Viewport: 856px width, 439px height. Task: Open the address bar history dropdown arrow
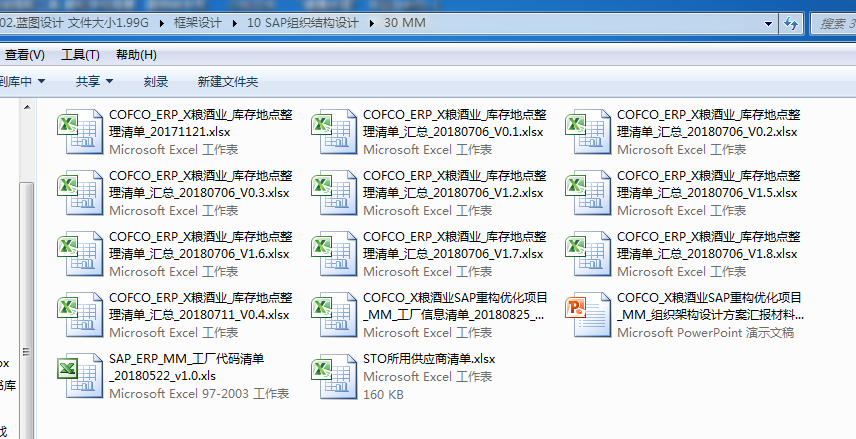pyautogui.click(x=769, y=23)
